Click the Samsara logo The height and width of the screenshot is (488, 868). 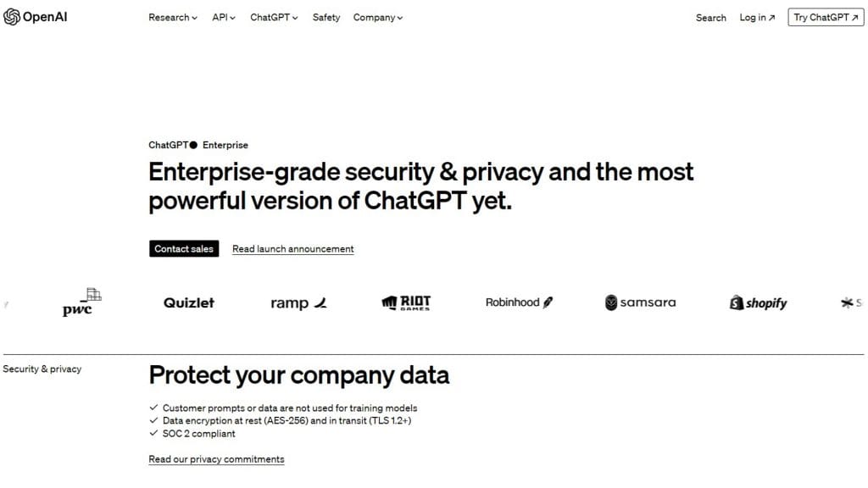tap(641, 302)
